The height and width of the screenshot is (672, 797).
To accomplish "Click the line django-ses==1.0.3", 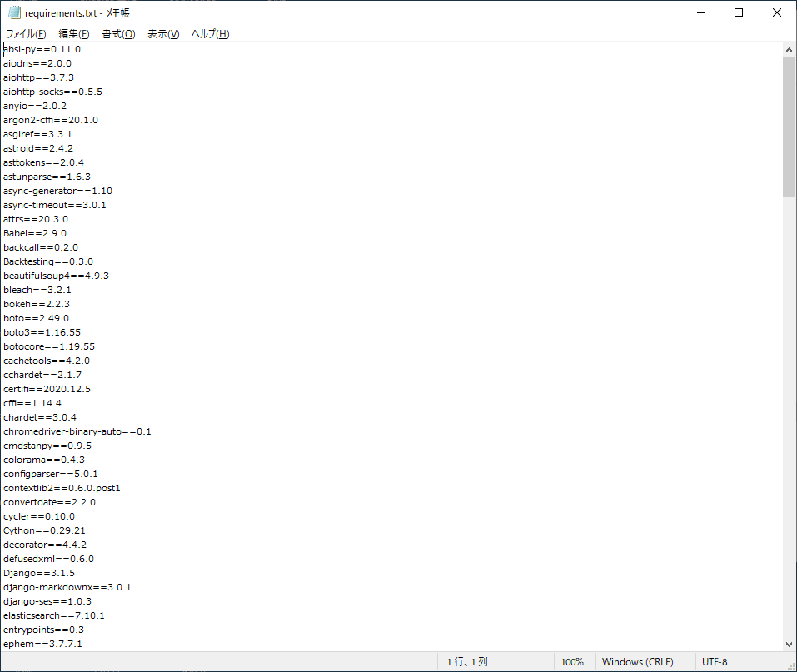I will coord(47,601).
